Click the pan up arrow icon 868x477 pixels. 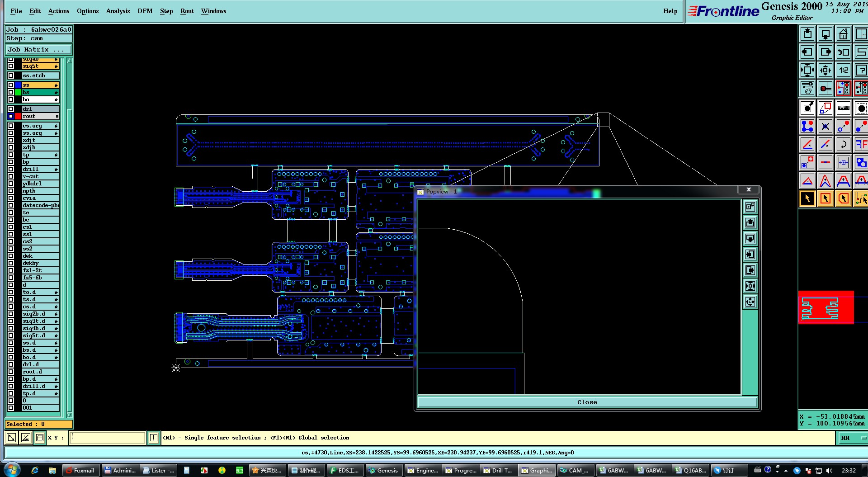[x=807, y=34]
